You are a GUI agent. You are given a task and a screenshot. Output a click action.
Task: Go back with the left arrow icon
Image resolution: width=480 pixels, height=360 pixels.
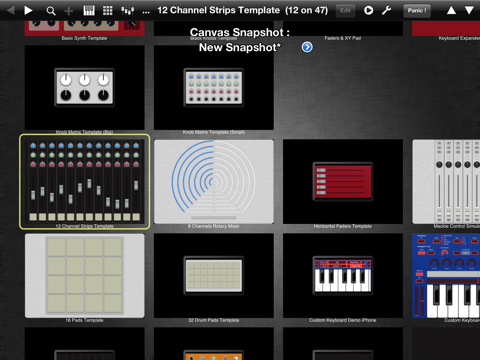[10, 10]
